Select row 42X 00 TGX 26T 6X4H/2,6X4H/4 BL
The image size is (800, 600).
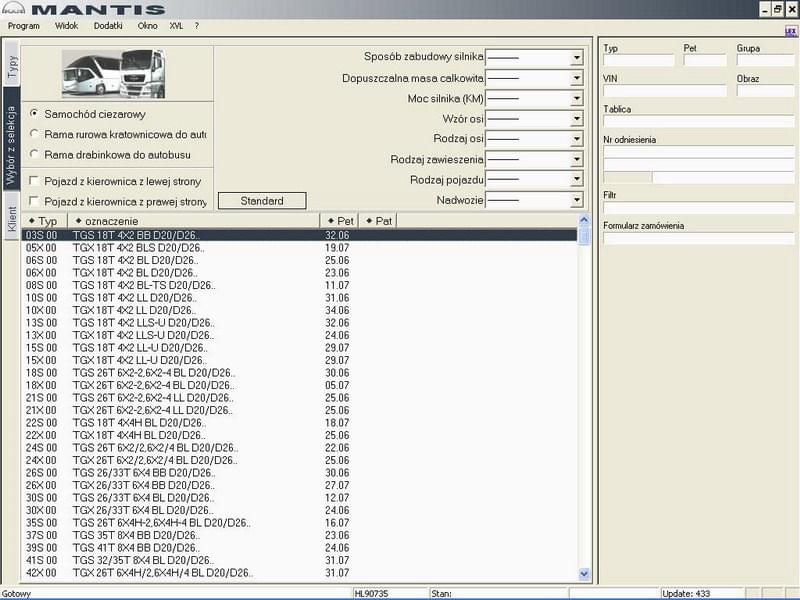coord(299,573)
